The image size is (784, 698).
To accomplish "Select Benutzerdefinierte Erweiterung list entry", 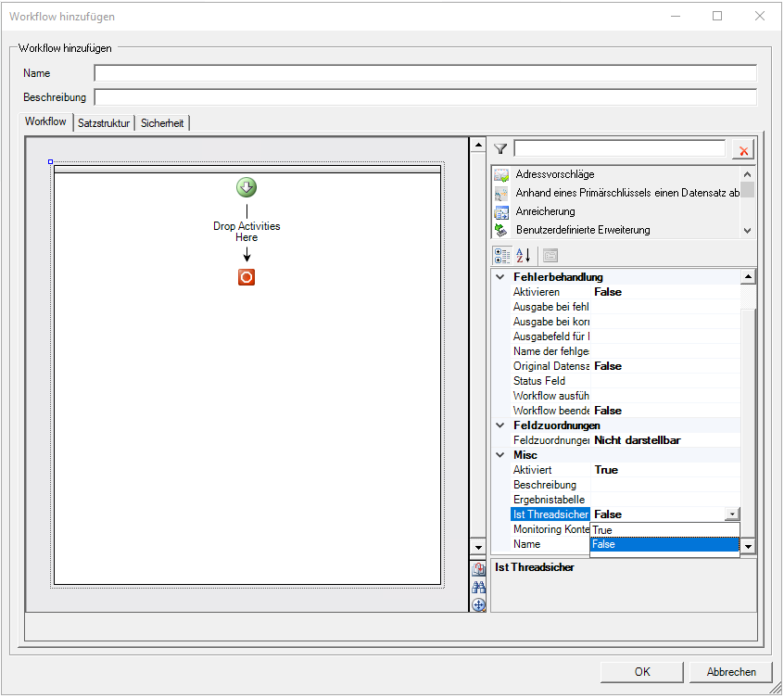I will point(583,231).
